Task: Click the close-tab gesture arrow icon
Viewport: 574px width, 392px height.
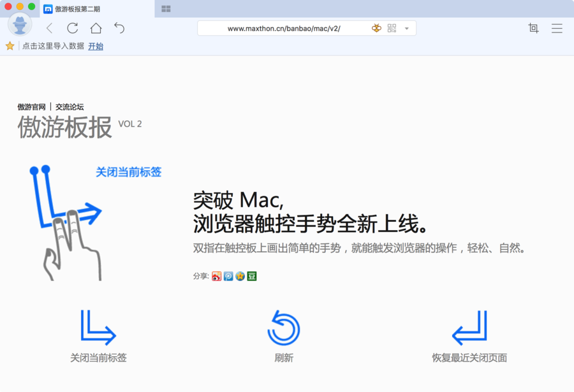Action: coord(98,328)
